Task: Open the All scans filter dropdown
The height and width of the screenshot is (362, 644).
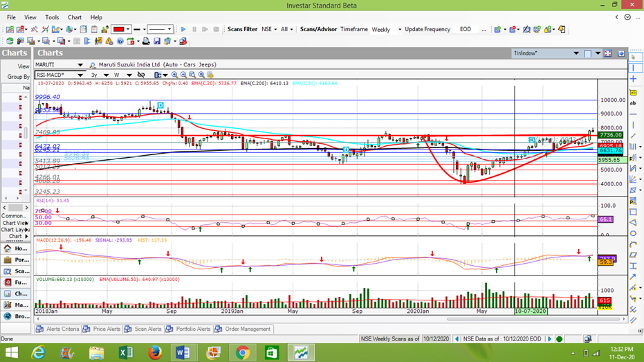Action: click(292, 29)
